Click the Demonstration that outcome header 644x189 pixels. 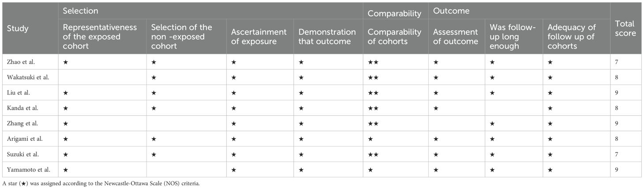327,37
